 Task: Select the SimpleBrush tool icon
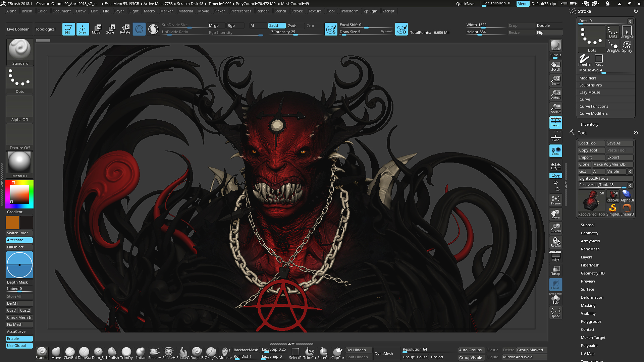613,210
